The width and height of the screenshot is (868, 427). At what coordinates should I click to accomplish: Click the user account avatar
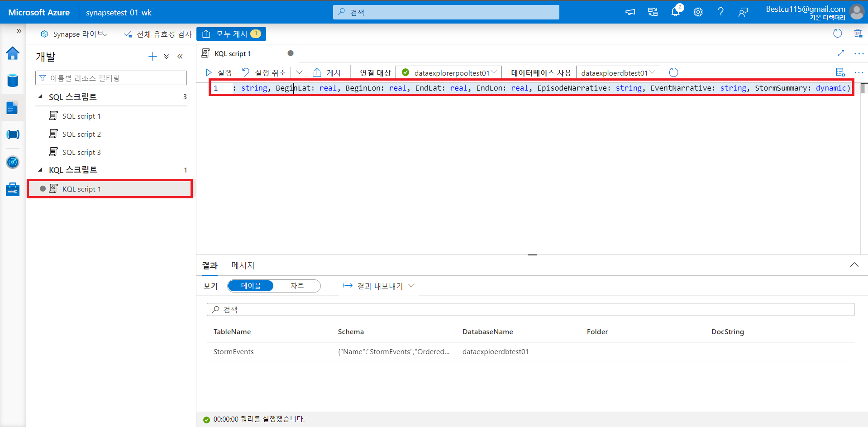pos(857,12)
